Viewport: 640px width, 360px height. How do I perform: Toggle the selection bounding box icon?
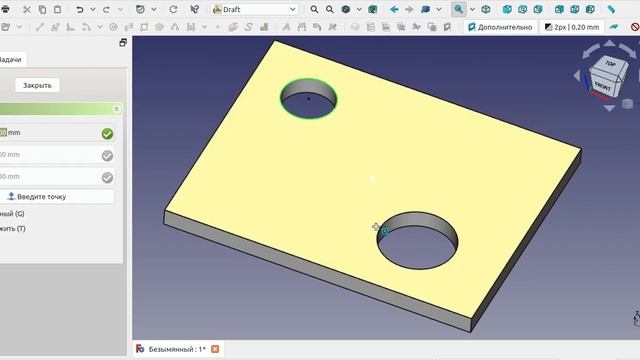click(372, 9)
